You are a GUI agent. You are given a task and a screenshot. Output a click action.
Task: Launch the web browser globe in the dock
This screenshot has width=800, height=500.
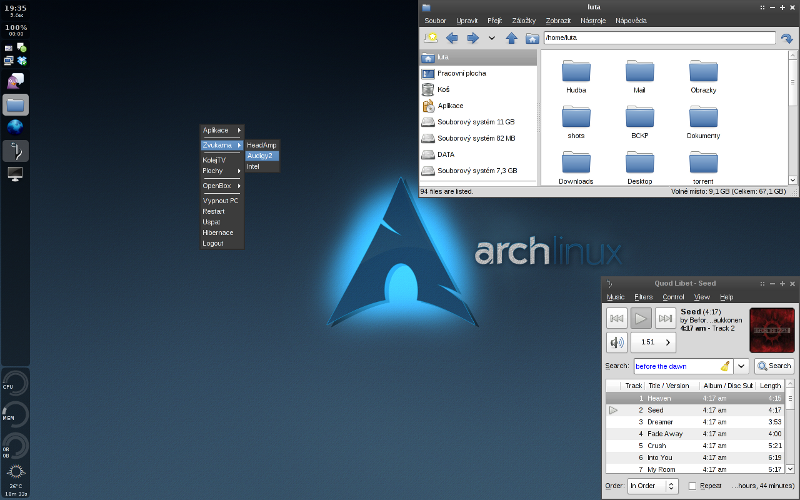15,127
